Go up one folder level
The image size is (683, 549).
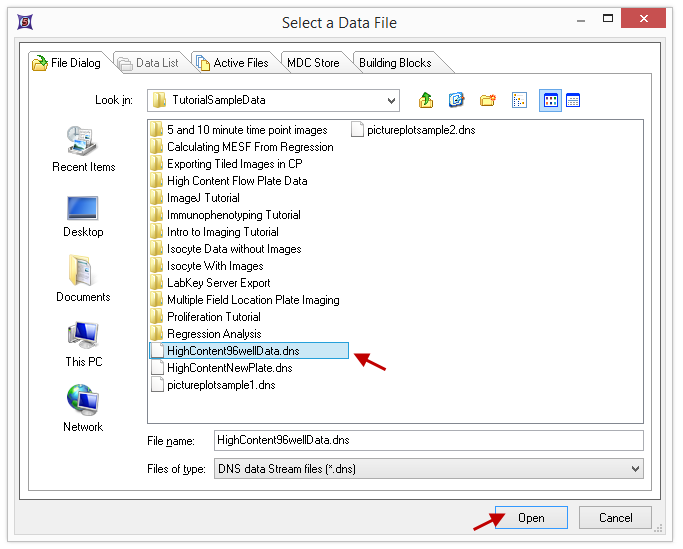(427, 100)
